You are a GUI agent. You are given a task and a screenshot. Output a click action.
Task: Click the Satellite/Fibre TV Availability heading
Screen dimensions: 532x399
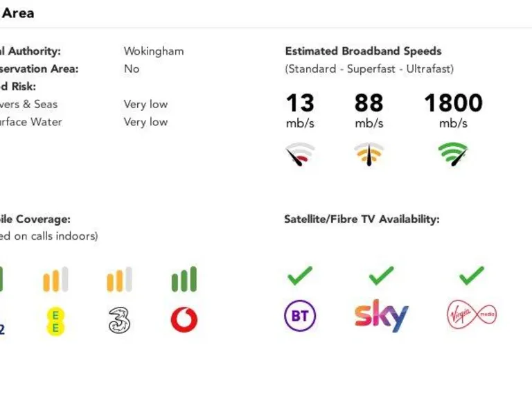[x=362, y=220]
